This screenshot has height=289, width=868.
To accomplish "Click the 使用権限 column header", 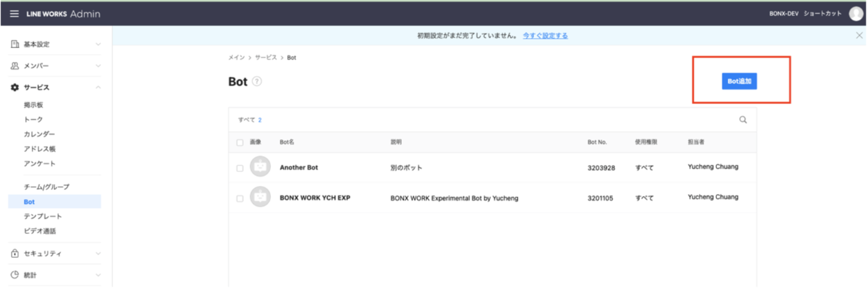I will (646, 142).
